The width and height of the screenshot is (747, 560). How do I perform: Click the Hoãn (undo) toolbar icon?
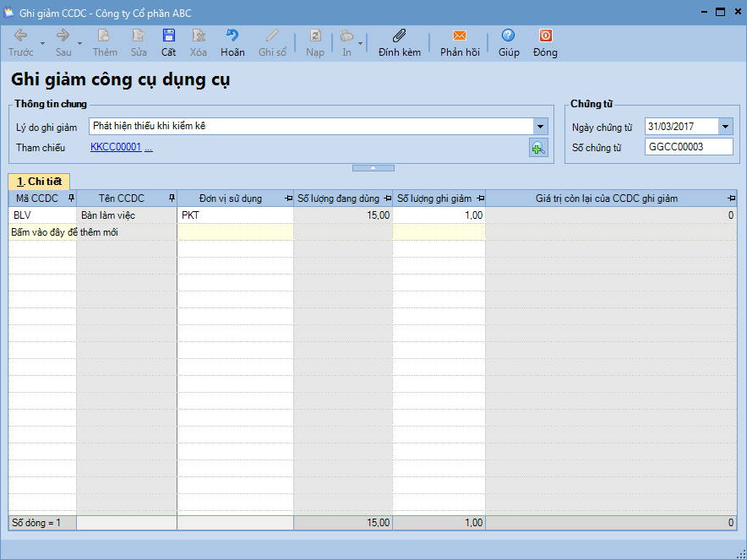coord(232,36)
